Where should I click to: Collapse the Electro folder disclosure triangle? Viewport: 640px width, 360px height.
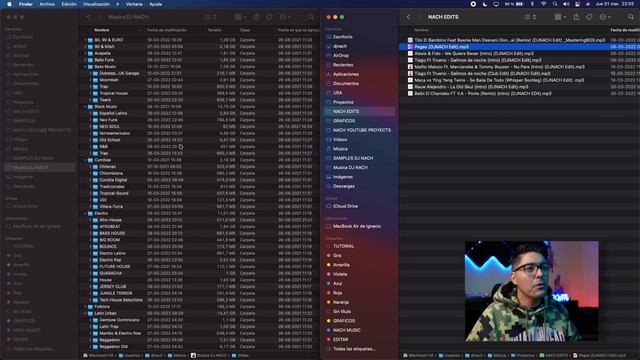[86, 213]
